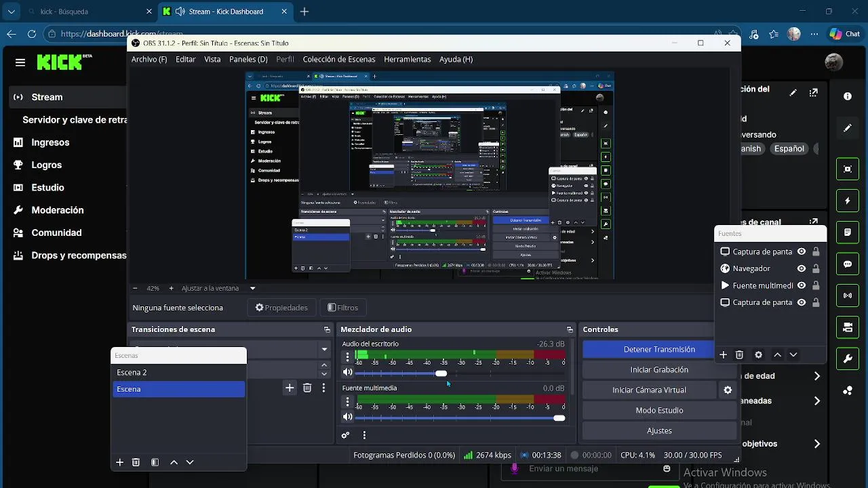The height and width of the screenshot is (488, 868).
Task: Open the Archivo (F) menu
Action: pos(149,59)
